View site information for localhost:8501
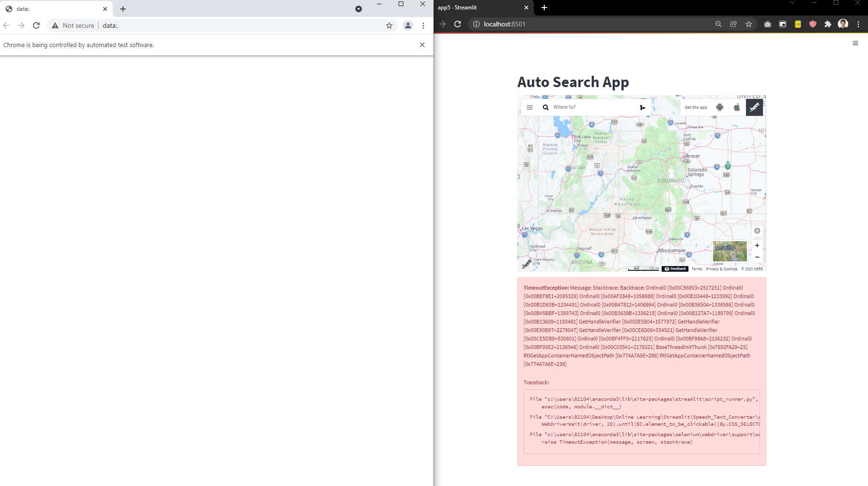Image resolution: width=868 pixels, height=486 pixels. (476, 24)
